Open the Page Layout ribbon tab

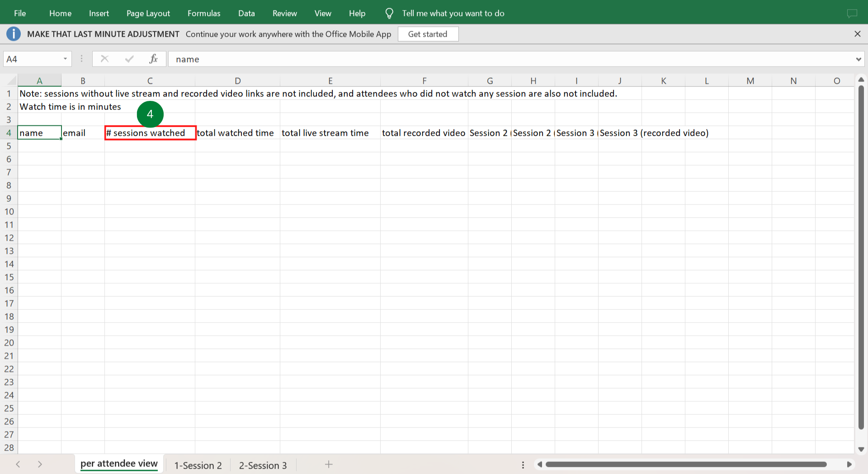148,14
